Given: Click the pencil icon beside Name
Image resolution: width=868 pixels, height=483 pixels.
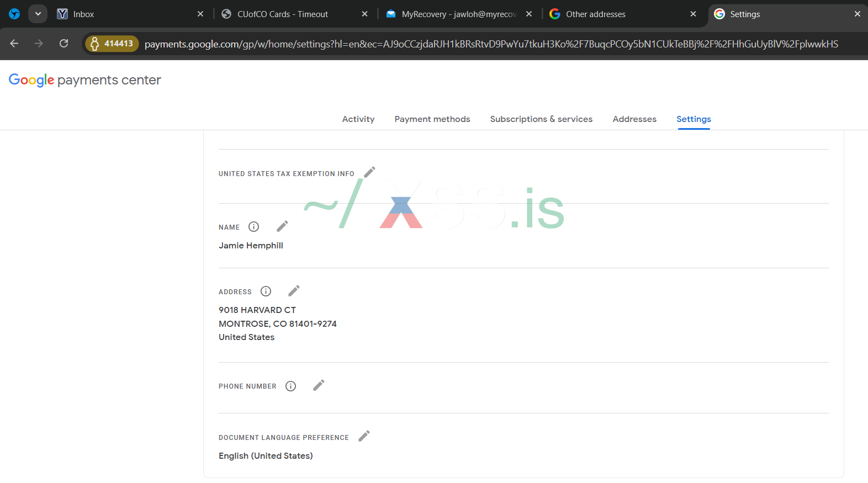Looking at the screenshot, I should point(282,226).
